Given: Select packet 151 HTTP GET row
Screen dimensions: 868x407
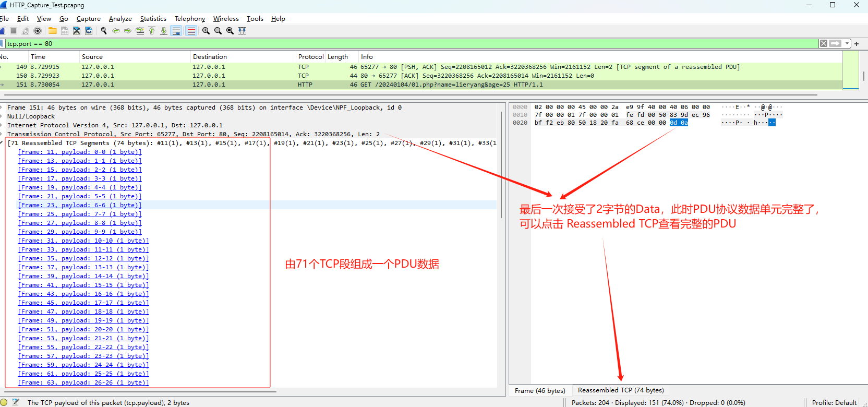Looking at the screenshot, I should click(x=421, y=85).
